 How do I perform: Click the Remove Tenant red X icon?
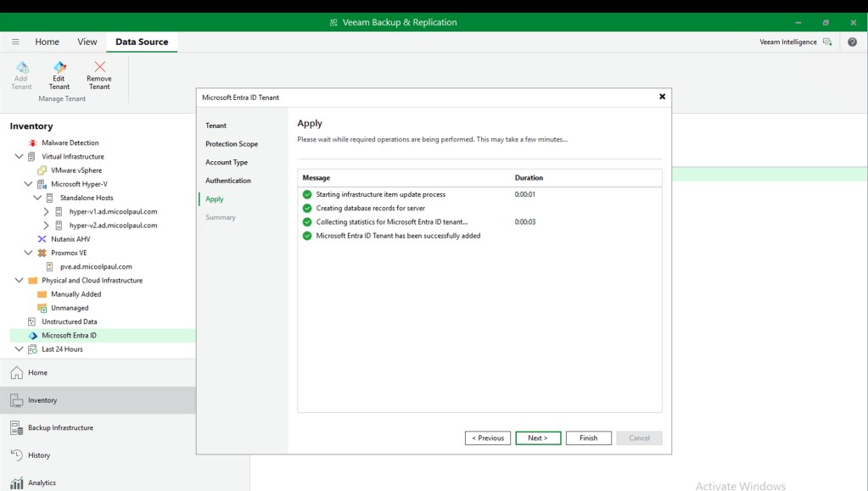[99, 67]
